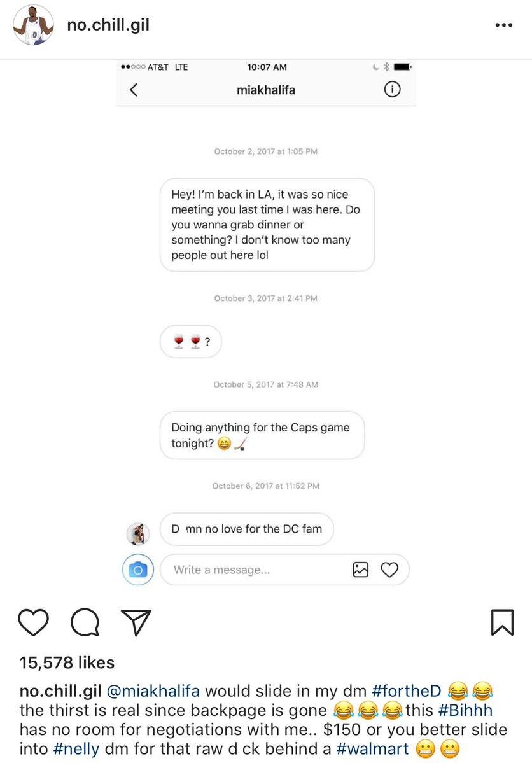
Task: Tap the back chevron in the DM header
Action: click(x=134, y=90)
